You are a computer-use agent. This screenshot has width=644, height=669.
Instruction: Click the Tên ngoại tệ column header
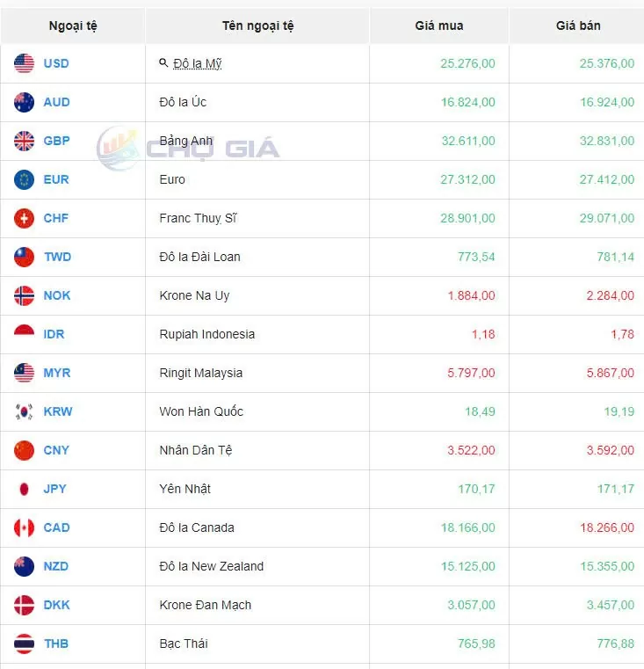click(257, 25)
